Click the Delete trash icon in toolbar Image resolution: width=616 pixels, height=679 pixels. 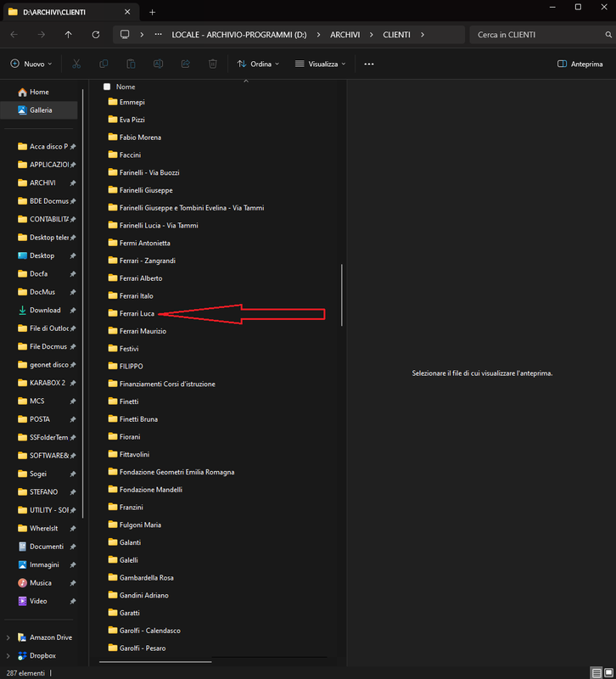click(x=213, y=64)
